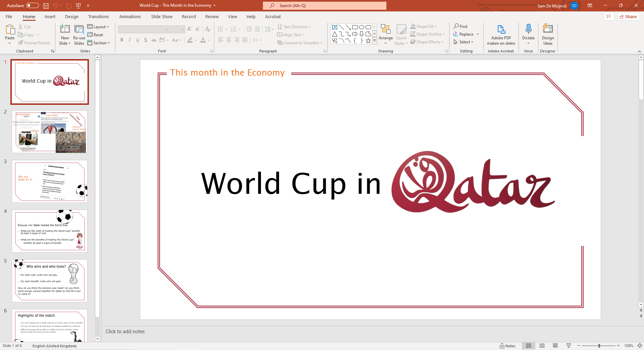Image resolution: width=644 pixels, height=350 pixels.
Task: Open Design Ideas pane
Action: point(548,35)
